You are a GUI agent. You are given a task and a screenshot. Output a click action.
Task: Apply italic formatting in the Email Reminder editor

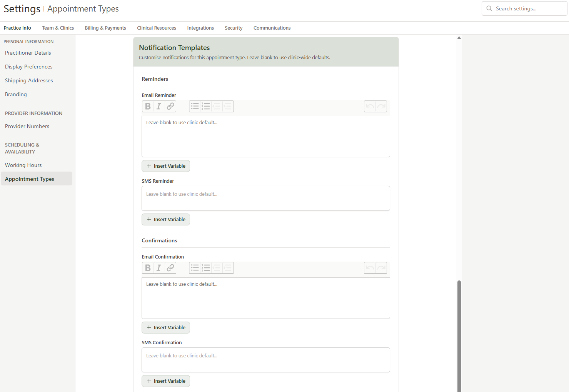coord(159,106)
